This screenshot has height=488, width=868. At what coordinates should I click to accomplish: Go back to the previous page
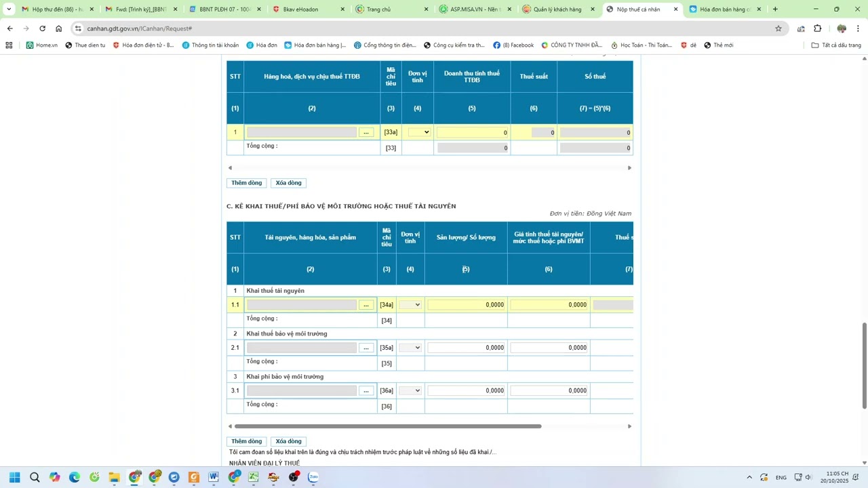pyautogui.click(x=9, y=28)
